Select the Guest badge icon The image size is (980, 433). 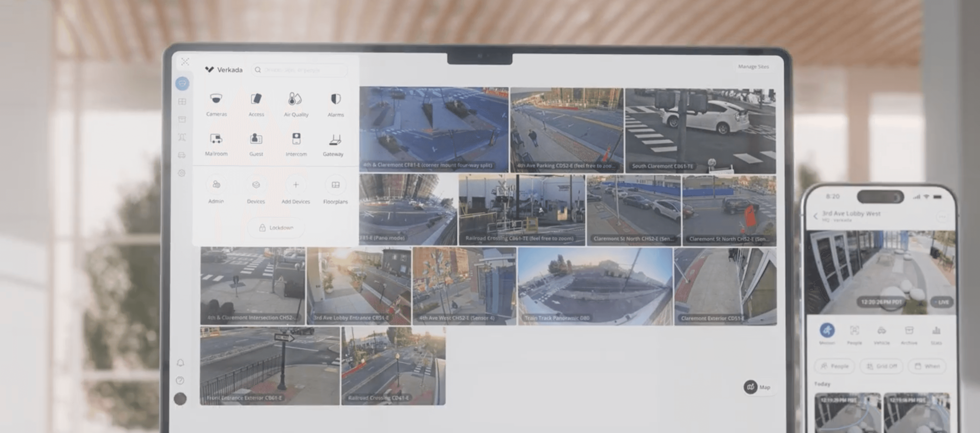pos(256,139)
